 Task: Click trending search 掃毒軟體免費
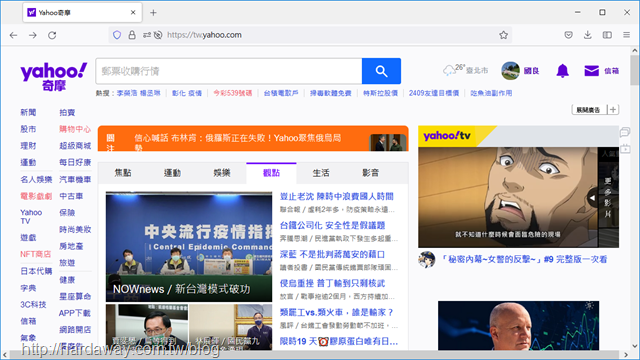tap(331, 93)
